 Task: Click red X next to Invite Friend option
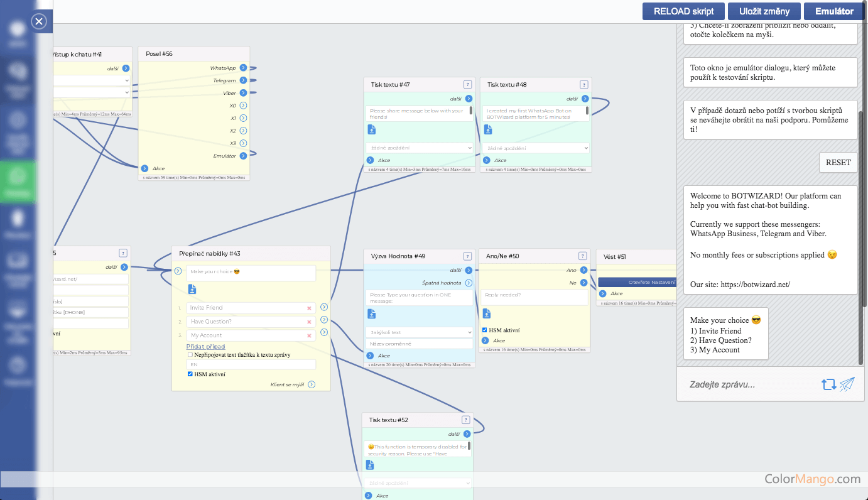coord(309,308)
